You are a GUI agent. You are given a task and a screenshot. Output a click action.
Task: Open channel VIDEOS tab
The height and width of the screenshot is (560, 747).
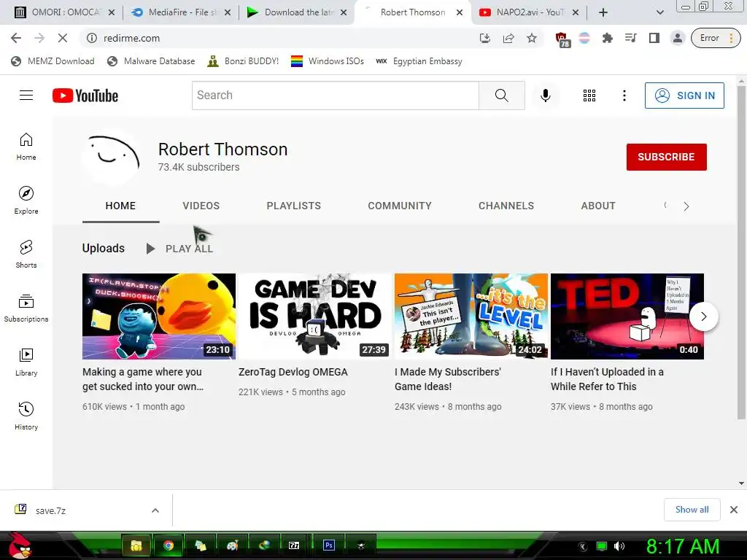point(201,206)
